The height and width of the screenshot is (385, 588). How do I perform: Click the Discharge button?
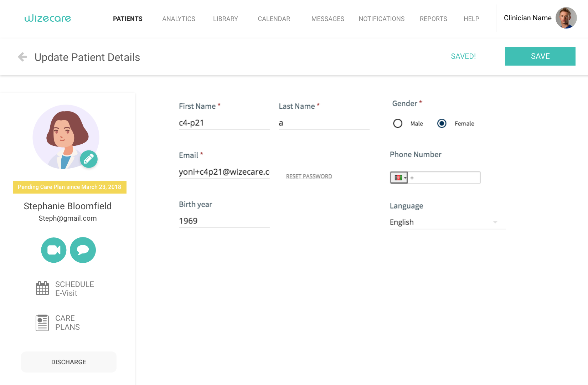pyautogui.click(x=69, y=362)
